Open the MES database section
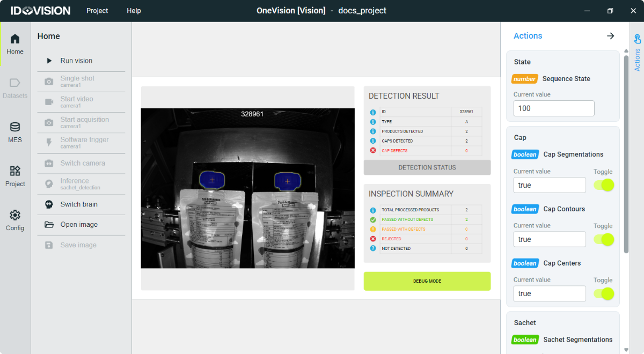Image resolution: width=644 pixels, height=354 pixels. (x=15, y=132)
